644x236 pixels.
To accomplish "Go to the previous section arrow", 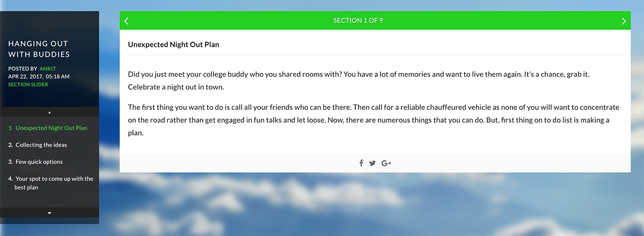I will (x=127, y=21).
